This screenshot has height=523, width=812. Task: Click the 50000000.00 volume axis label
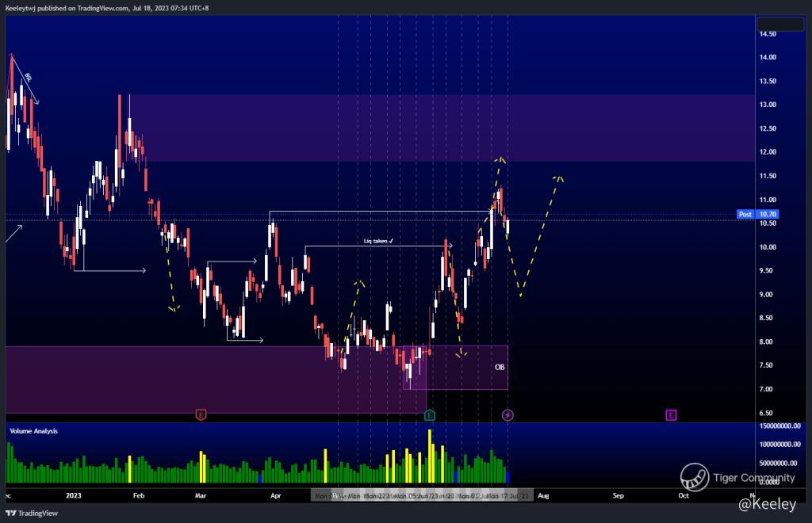(780, 463)
